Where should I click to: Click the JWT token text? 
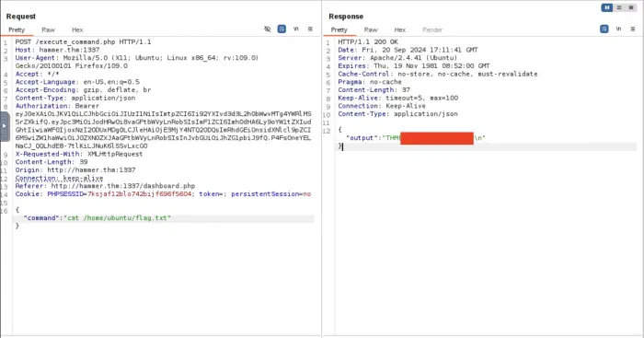163,130
